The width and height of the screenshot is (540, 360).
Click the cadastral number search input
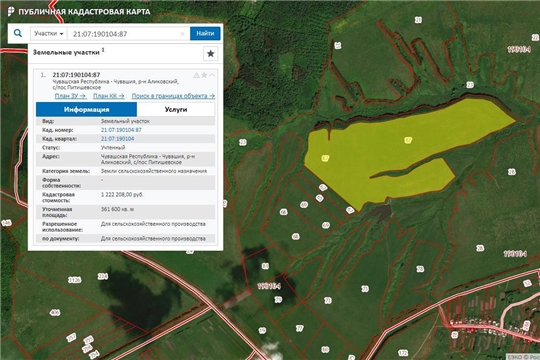128,34
